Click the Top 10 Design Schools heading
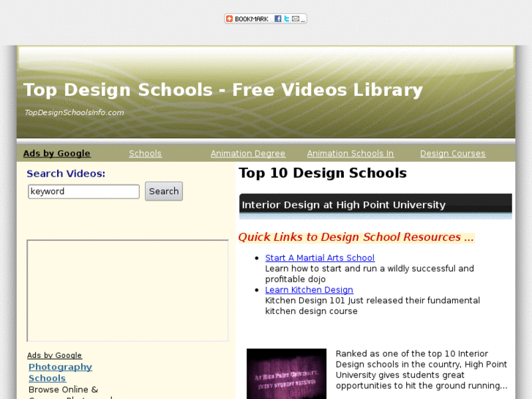 (323, 173)
